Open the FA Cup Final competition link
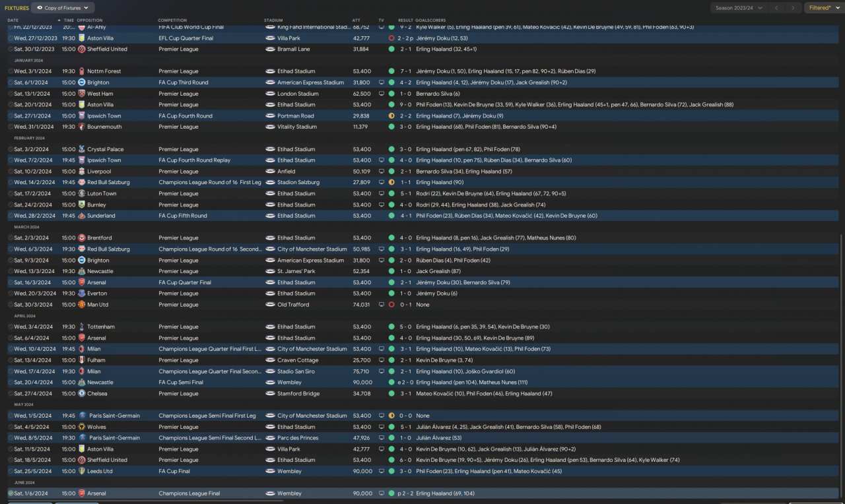This screenshot has height=504, width=845. coord(175,471)
